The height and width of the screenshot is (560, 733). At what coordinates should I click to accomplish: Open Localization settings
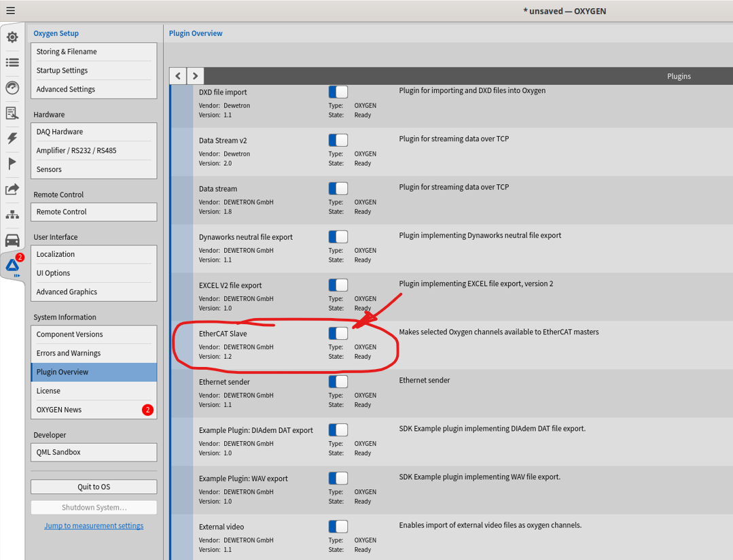pos(94,254)
